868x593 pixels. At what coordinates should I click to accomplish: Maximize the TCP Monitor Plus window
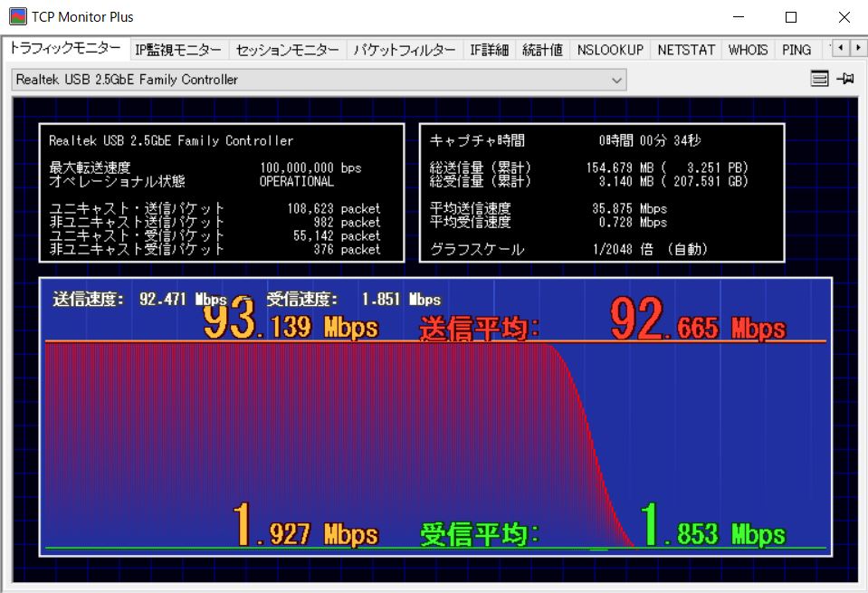point(791,16)
